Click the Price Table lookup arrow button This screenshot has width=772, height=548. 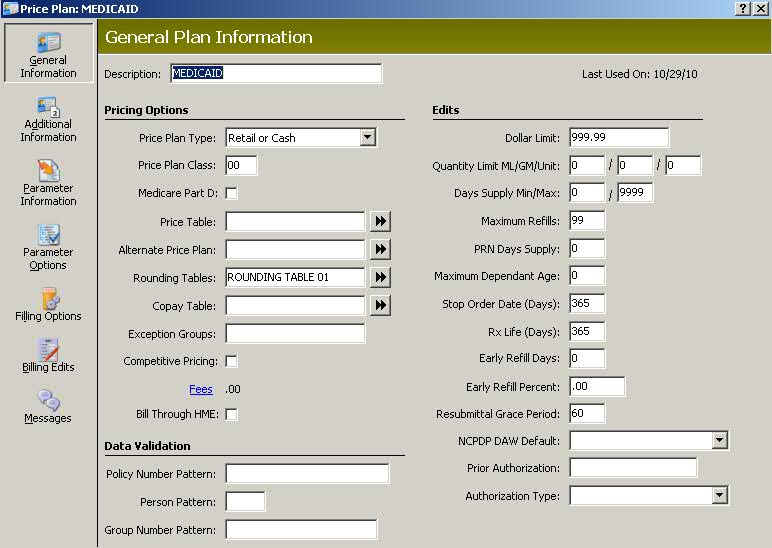pos(381,221)
